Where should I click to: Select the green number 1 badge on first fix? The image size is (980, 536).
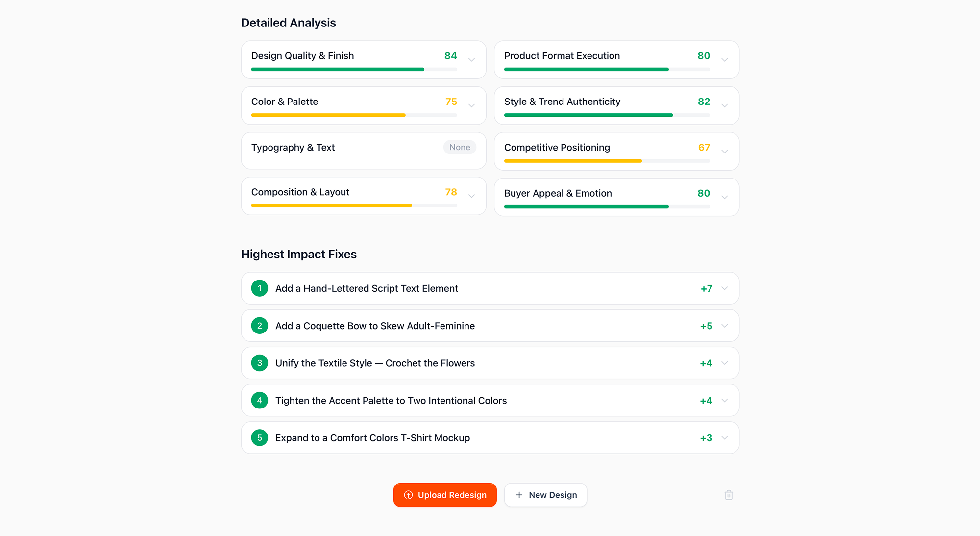click(x=259, y=288)
